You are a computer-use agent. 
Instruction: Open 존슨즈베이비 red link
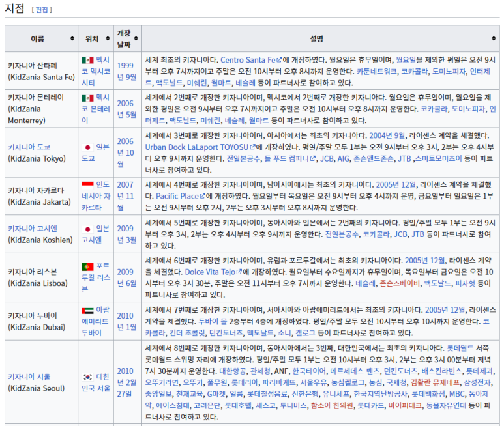pos(400,283)
